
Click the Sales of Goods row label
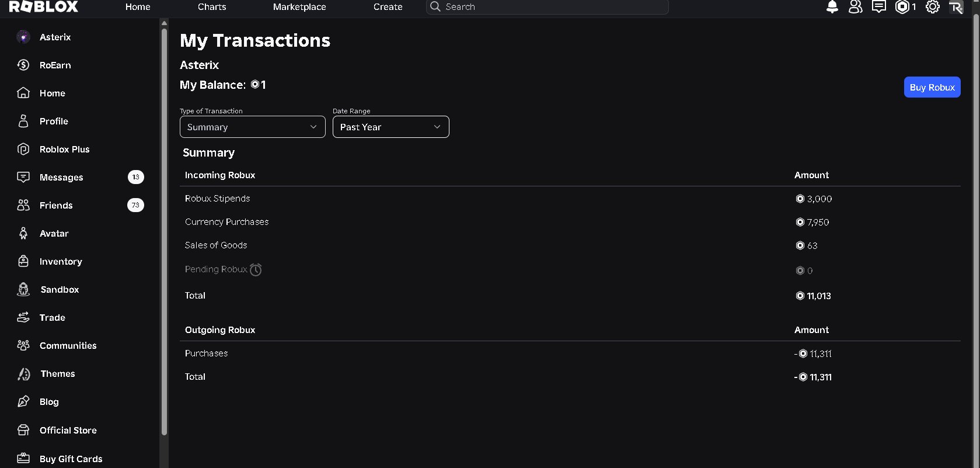pyautogui.click(x=216, y=245)
